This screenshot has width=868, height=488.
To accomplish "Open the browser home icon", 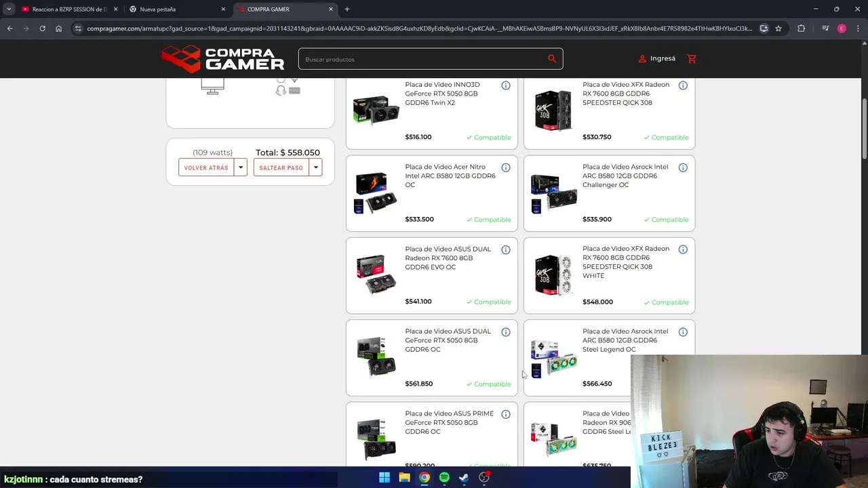I will [58, 28].
